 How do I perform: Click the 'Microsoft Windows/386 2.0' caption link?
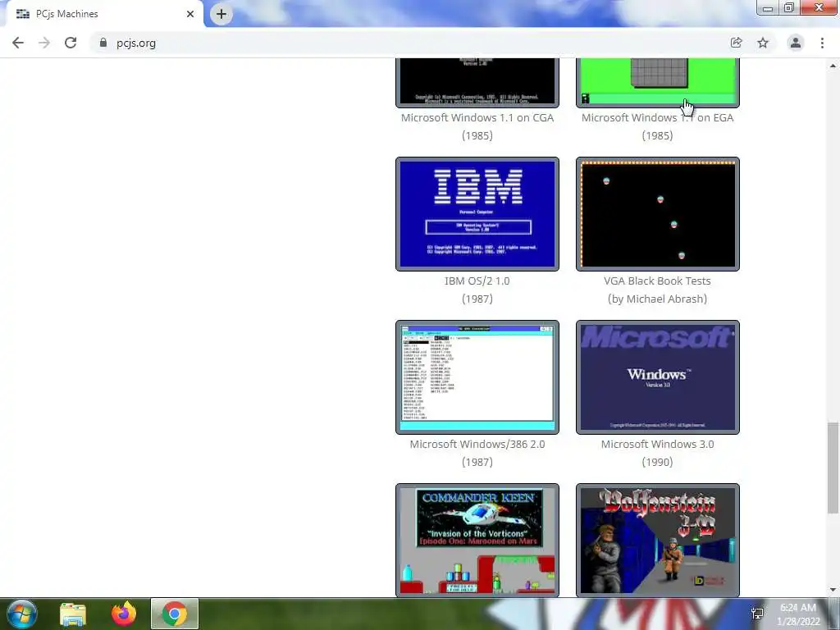click(x=477, y=444)
